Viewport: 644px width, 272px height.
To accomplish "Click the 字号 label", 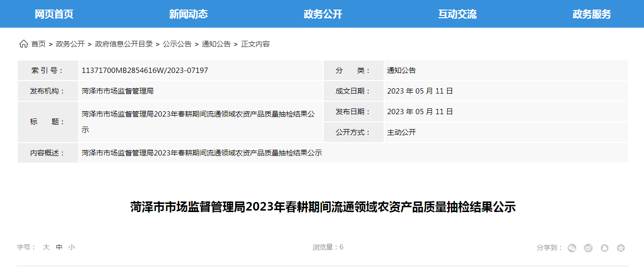I will [x=26, y=248].
